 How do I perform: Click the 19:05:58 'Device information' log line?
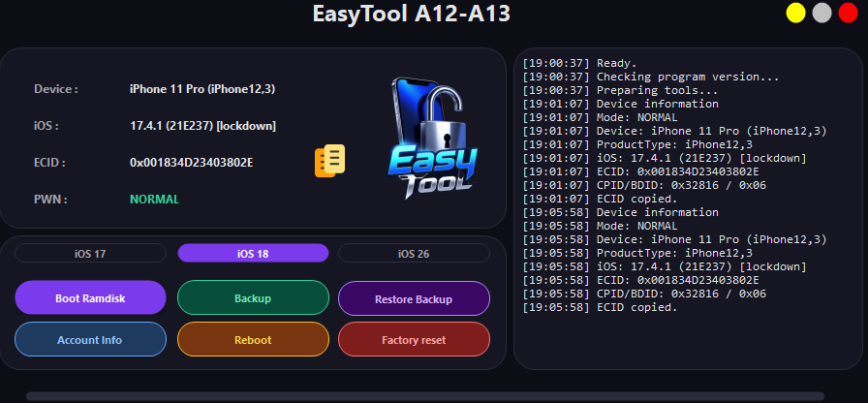[621, 212]
